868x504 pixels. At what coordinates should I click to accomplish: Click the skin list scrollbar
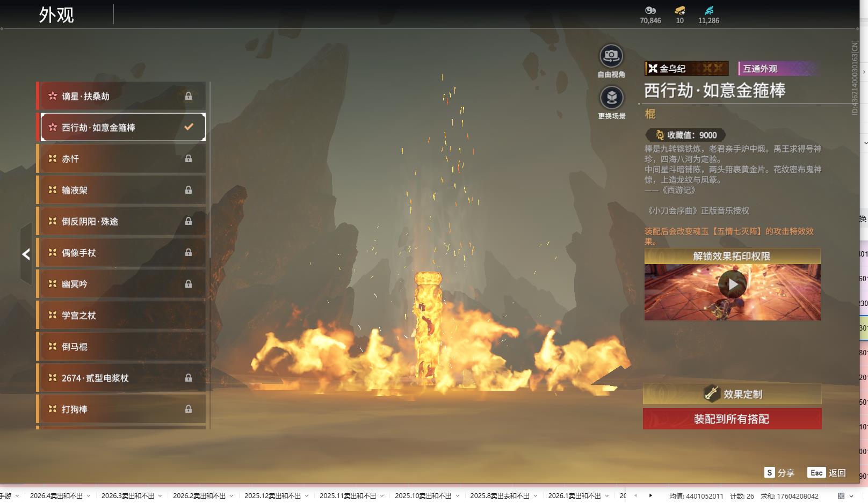coord(209,172)
